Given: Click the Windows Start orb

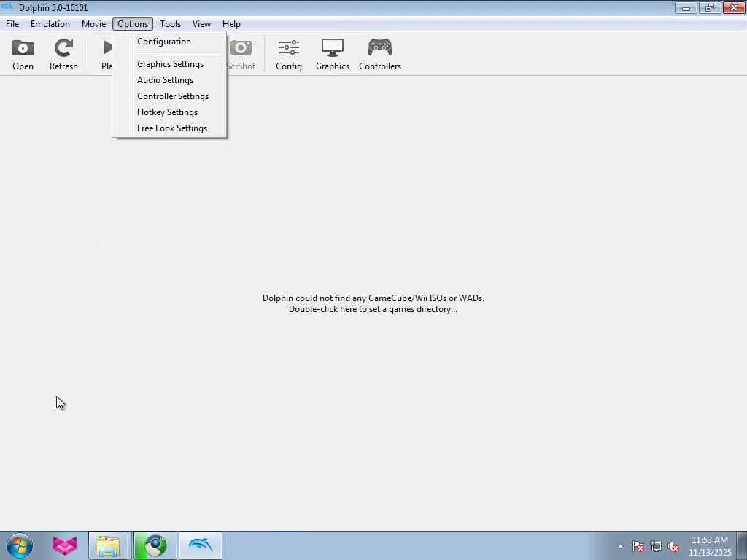Looking at the screenshot, I should 20,545.
